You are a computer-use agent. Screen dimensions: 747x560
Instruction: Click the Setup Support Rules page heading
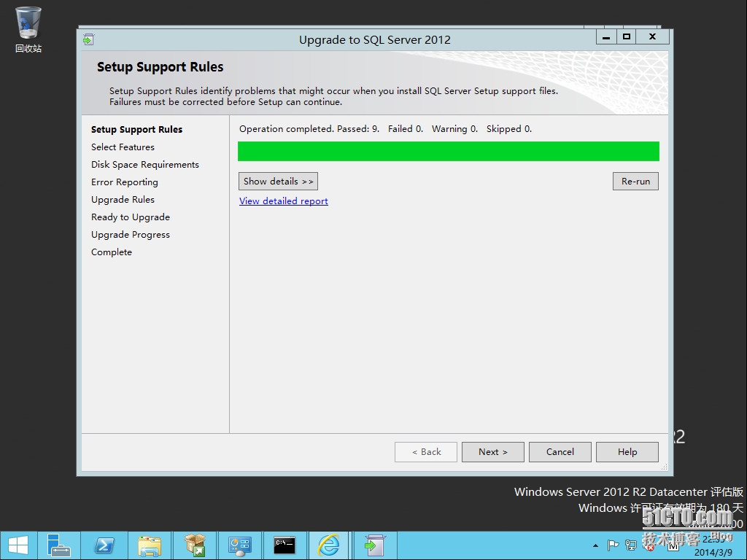pyautogui.click(x=160, y=67)
